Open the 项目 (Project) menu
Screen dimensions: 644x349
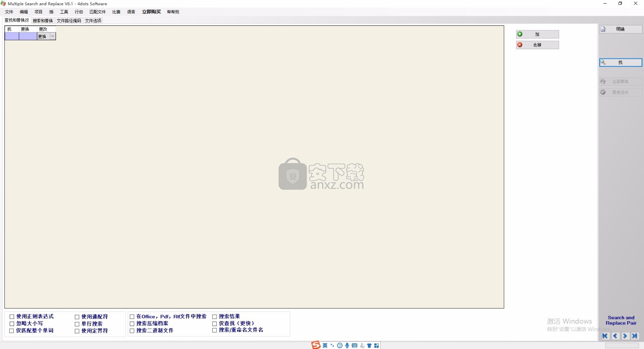(38, 12)
